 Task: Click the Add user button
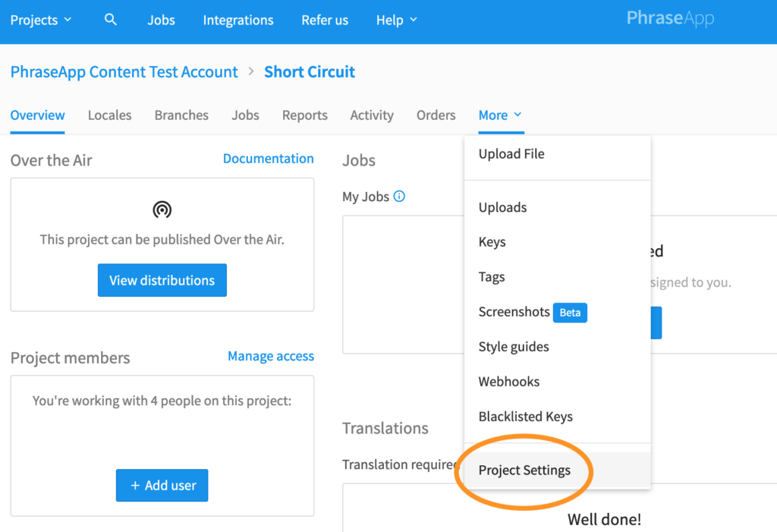click(x=162, y=485)
